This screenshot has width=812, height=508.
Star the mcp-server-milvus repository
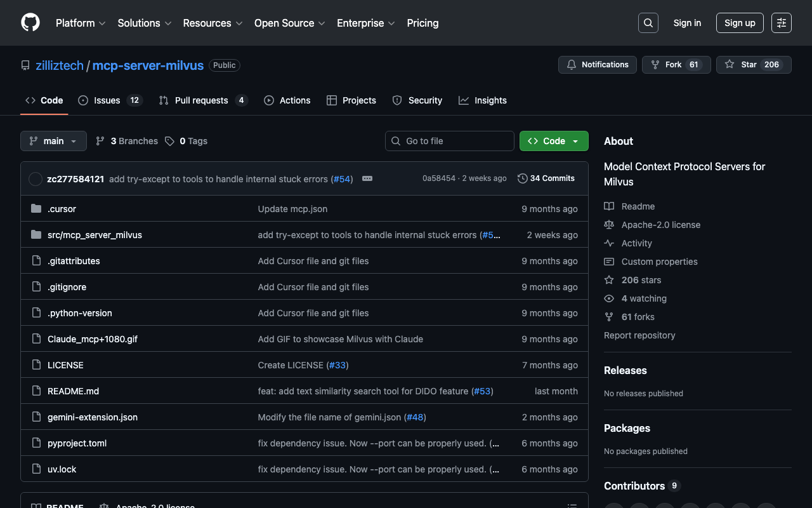[742, 65]
